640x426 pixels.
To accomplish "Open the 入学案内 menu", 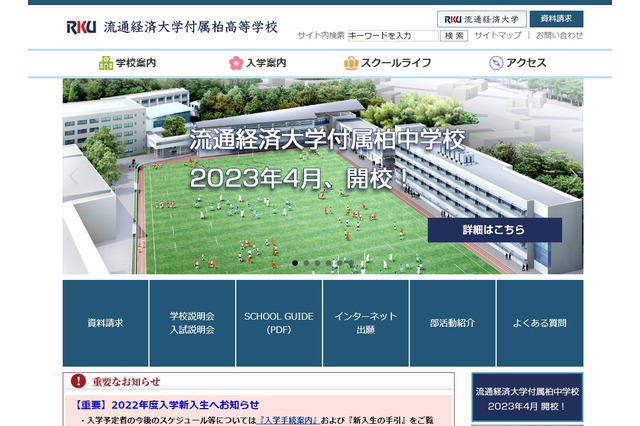I will tap(258, 63).
